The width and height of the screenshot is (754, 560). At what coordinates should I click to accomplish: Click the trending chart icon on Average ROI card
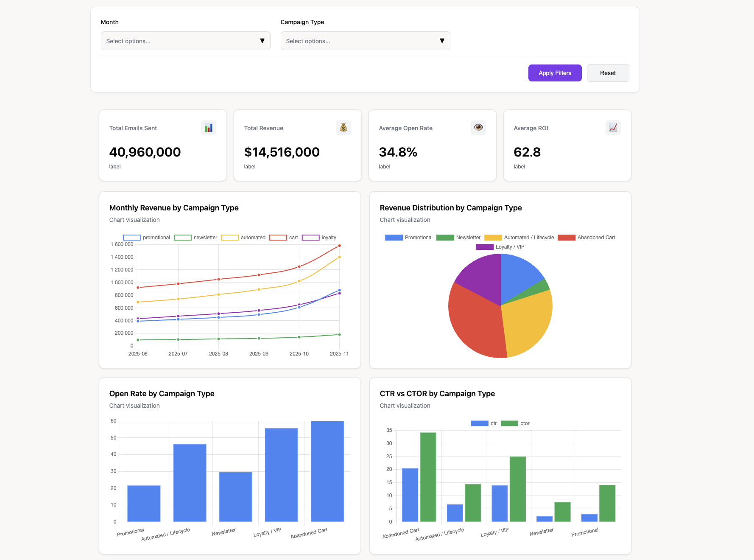(x=613, y=127)
